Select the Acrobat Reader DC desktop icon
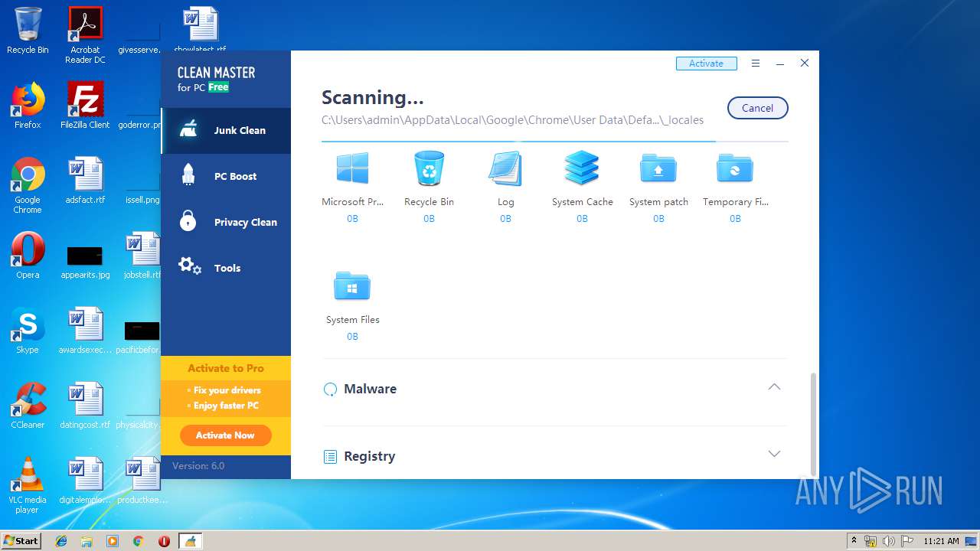The height and width of the screenshot is (551, 980). tap(85, 35)
